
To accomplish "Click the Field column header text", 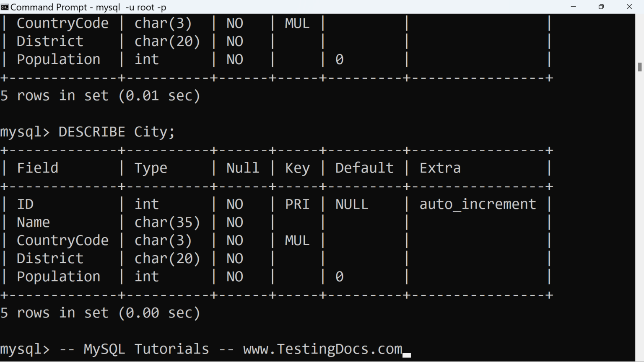I will [x=38, y=168].
